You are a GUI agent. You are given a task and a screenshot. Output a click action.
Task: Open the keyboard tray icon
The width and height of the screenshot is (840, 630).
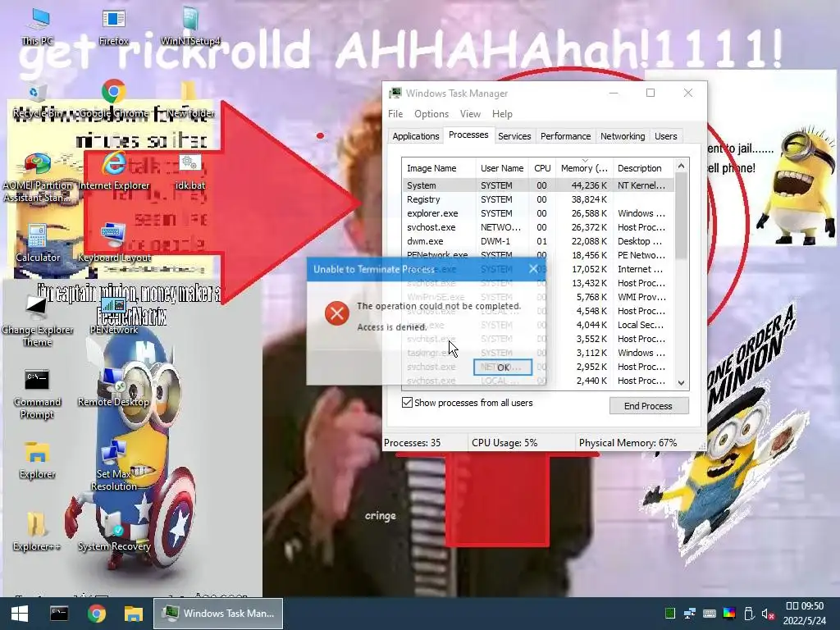pyautogui.click(x=710, y=614)
